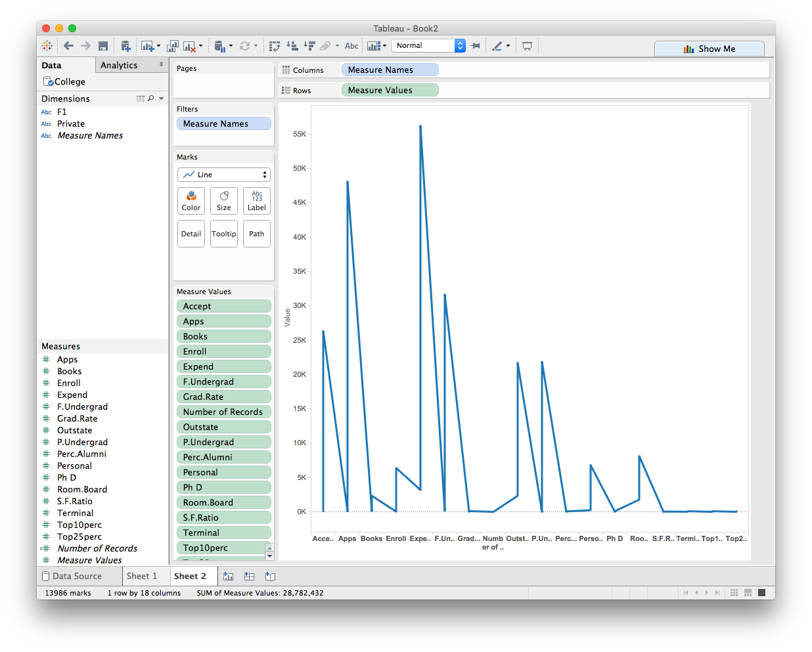Click the view data grid icon in Dimensions
Image resolution: width=812 pixels, height=652 pixels.
tap(141, 98)
